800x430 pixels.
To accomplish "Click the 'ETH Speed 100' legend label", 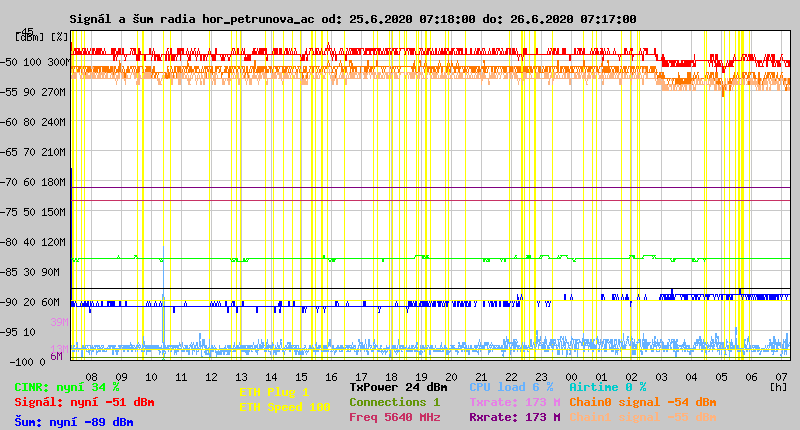I will 285,408.
